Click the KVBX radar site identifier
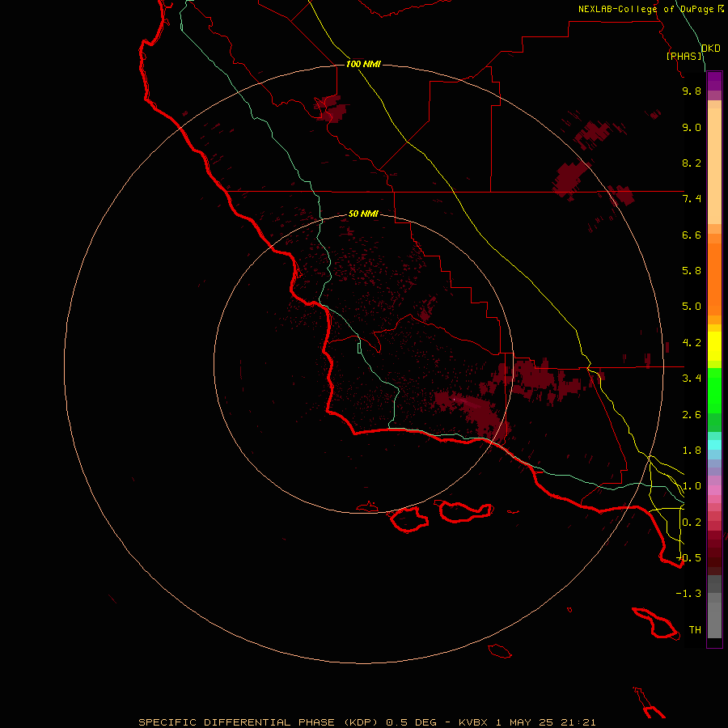This screenshot has height=728, width=728. (473, 722)
